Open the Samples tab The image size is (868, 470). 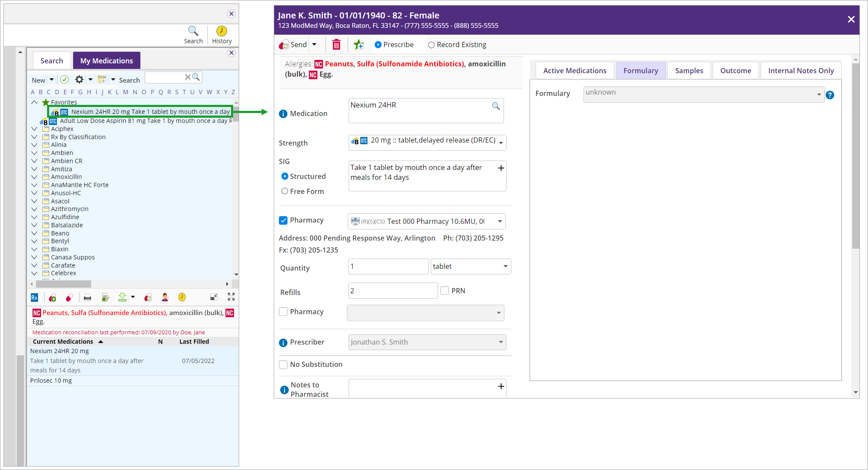[689, 71]
